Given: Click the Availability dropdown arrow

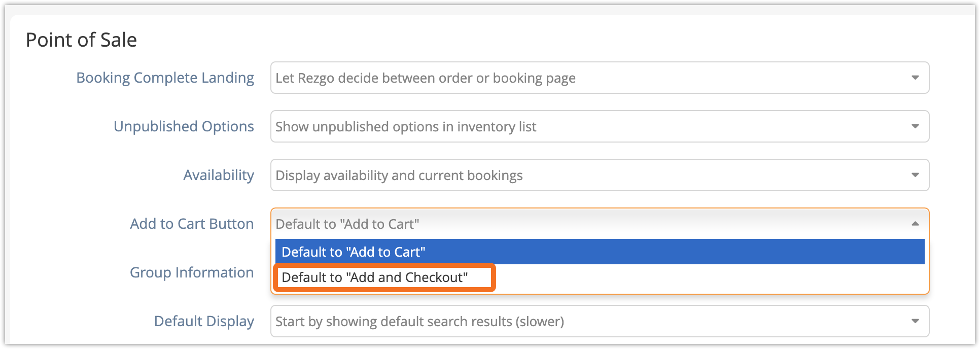Looking at the screenshot, I should point(915,175).
